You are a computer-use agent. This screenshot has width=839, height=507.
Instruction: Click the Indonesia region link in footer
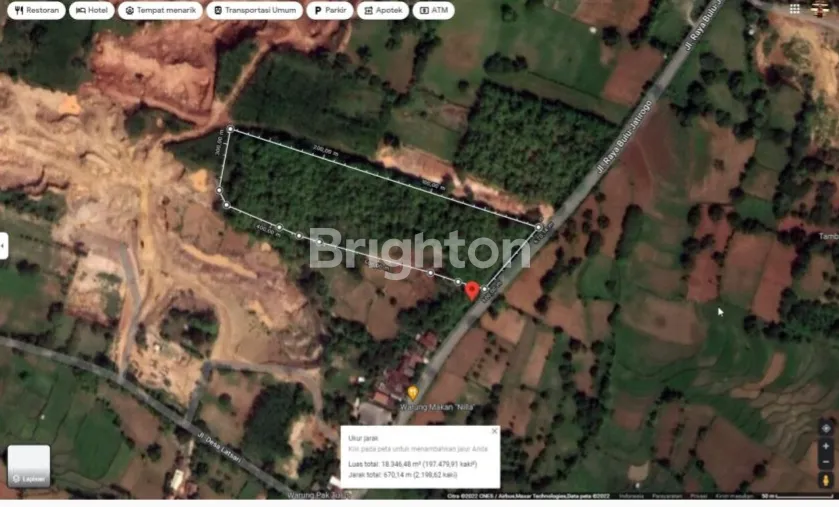click(632, 496)
